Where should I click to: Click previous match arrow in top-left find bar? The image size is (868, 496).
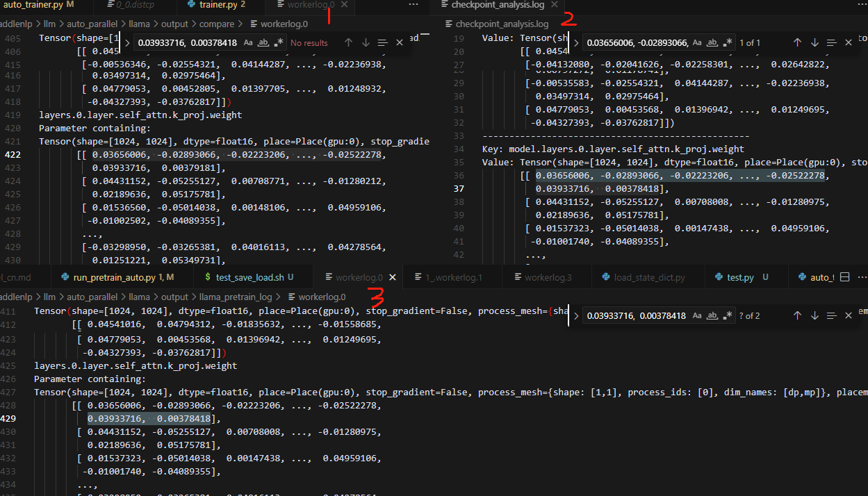click(x=348, y=42)
